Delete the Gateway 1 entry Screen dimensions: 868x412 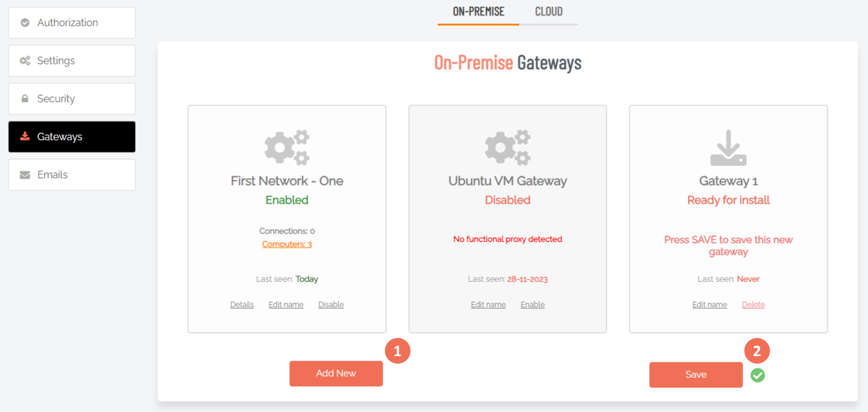tap(753, 305)
